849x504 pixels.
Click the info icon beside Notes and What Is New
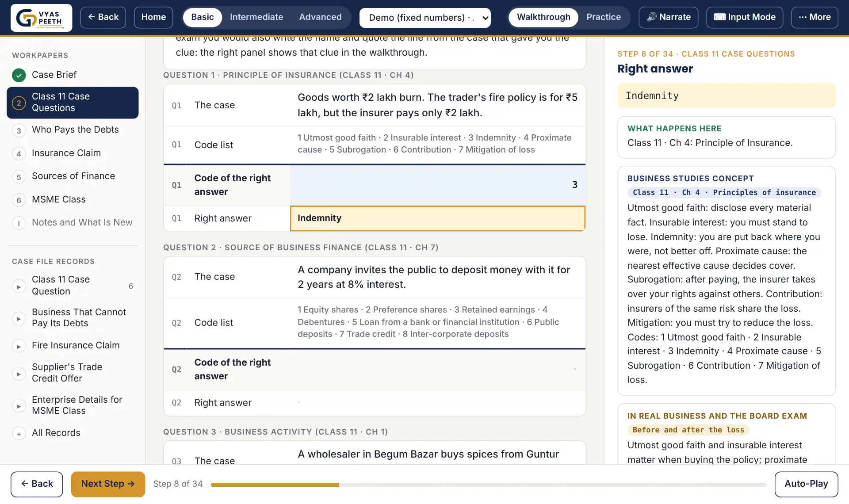pos(19,223)
